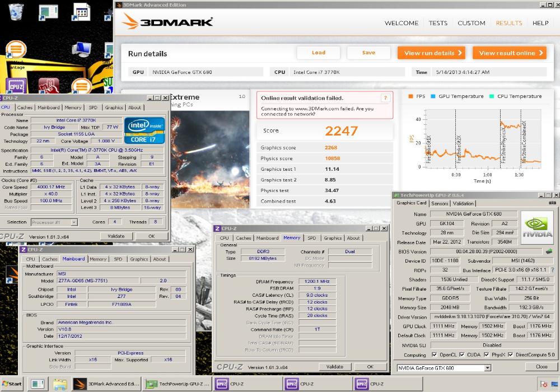The width and height of the screenshot is (560, 392).
Task: Click the Intel Core i7 logo in CPU-Z
Action: tap(144, 130)
